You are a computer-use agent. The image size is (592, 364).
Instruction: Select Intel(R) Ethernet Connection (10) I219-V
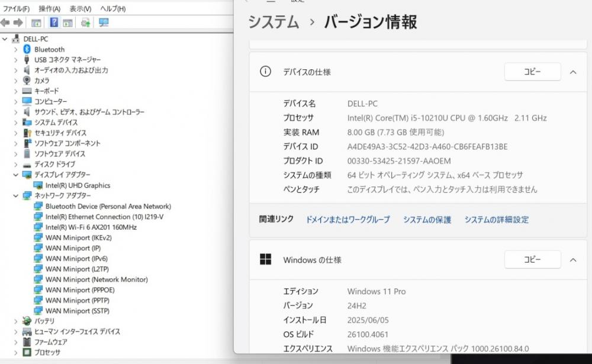point(105,217)
